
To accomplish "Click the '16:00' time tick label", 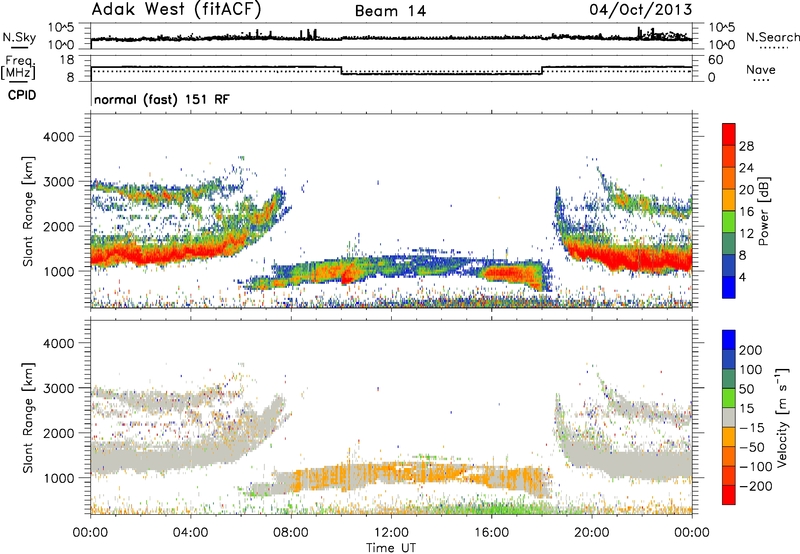I will [491, 533].
